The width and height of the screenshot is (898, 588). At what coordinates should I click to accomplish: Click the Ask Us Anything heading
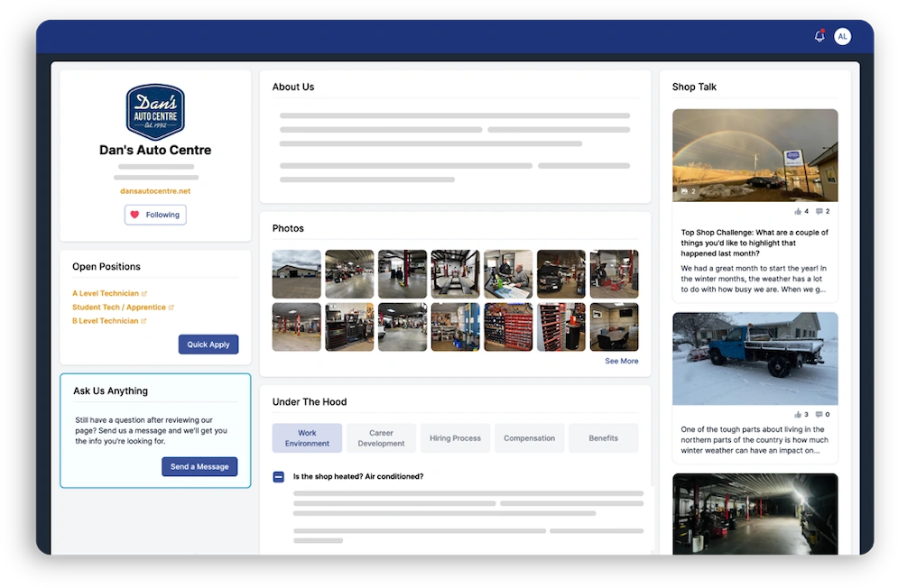pyautogui.click(x=110, y=391)
